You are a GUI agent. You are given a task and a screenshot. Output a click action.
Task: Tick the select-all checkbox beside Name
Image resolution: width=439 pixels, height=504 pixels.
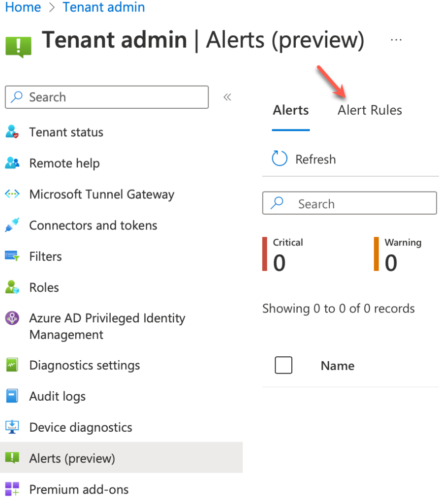coord(283,365)
